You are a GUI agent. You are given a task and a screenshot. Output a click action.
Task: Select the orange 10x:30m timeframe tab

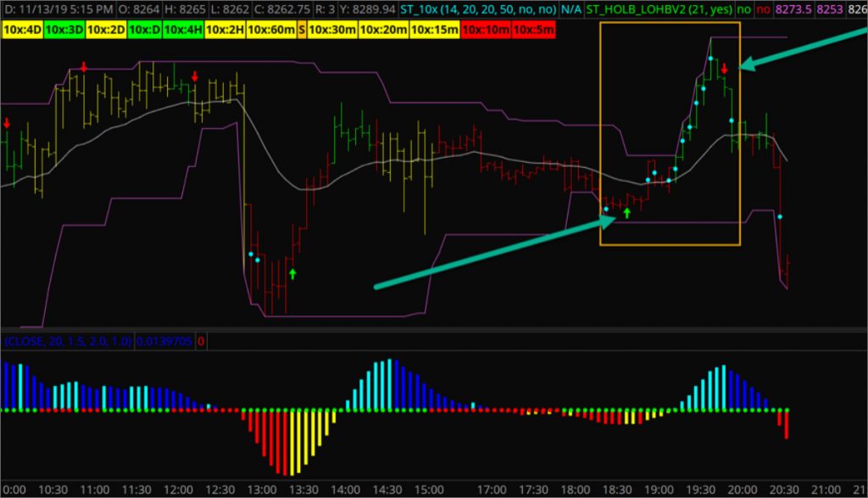[333, 28]
